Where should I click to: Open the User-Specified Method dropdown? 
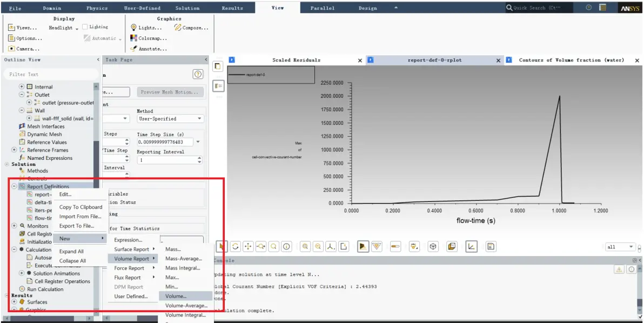click(170, 119)
